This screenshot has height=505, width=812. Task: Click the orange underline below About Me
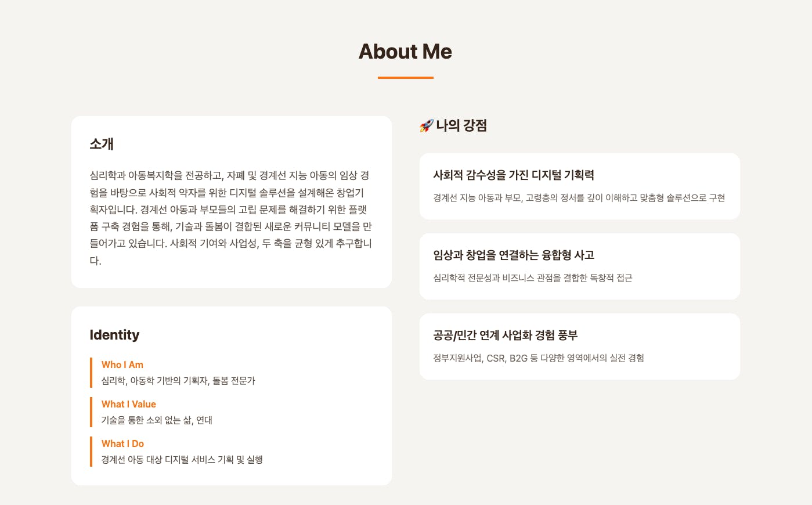(x=405, y=78)
